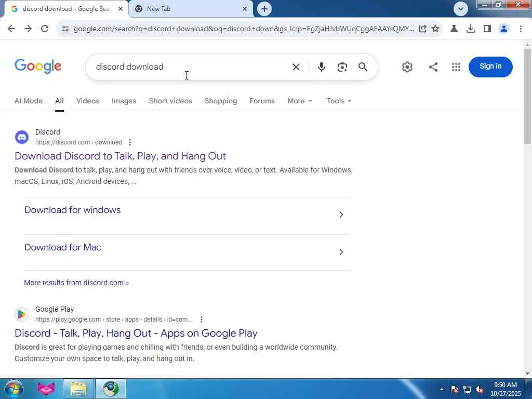Open options menu for the Discord result
Screen dimensions: 532x399
click(129, 142)
